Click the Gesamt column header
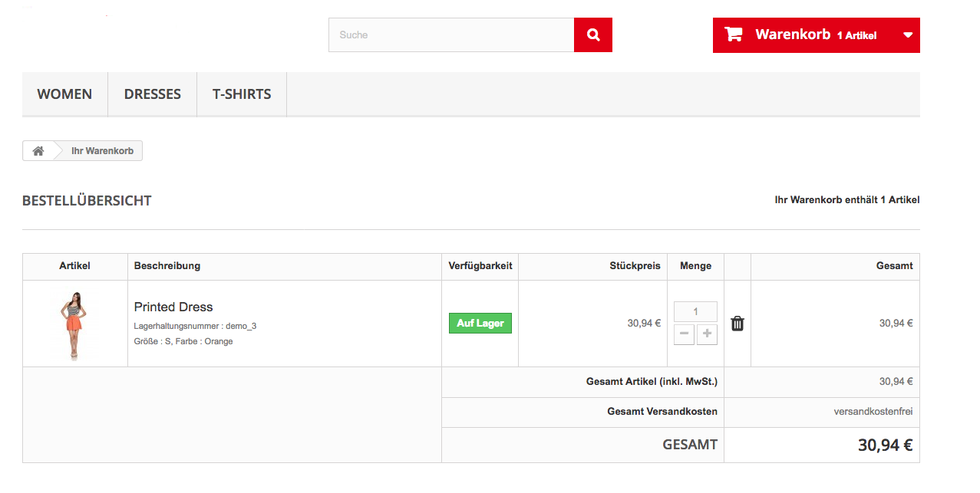Viewport: 980px width, 493px height. tap(895, 266)
